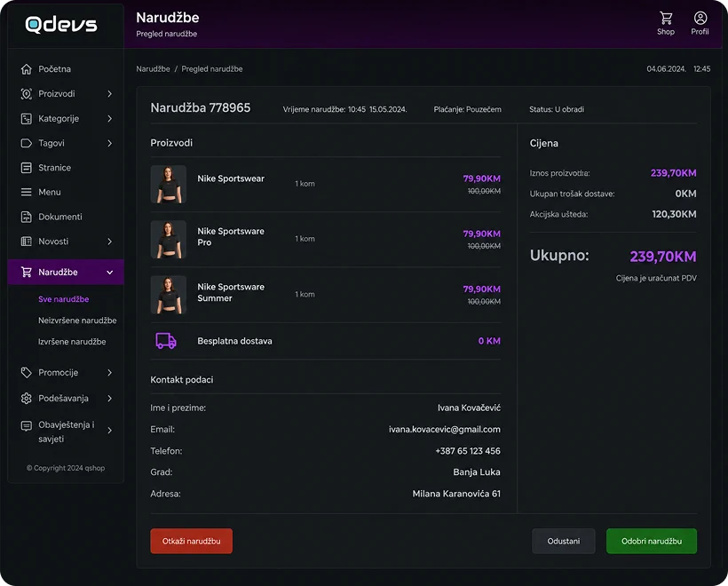Open the Profil user icon

coord(700,18)
